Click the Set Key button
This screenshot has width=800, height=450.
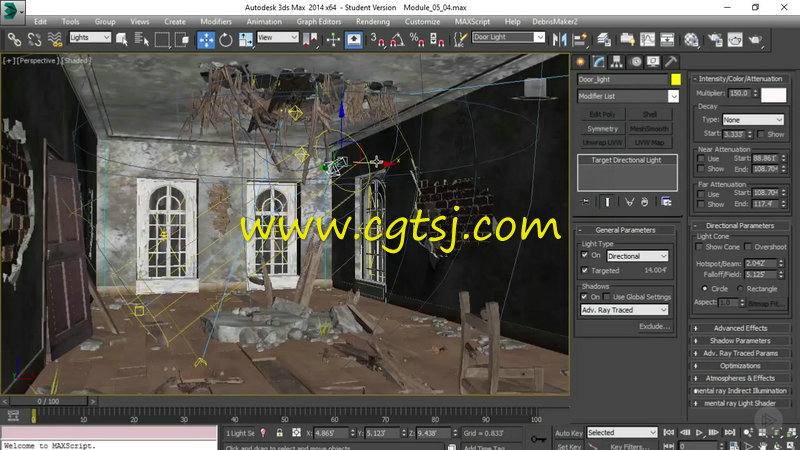click(569, 446)
